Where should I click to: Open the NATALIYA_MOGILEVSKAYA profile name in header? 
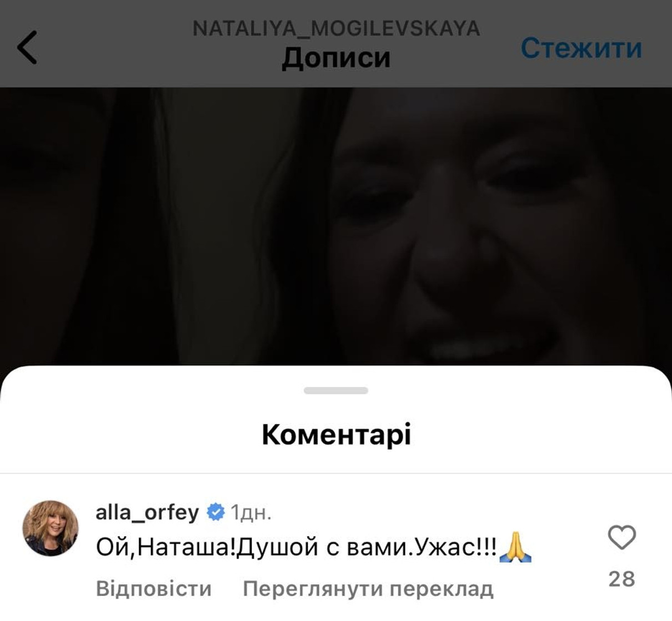coord(336,28)
